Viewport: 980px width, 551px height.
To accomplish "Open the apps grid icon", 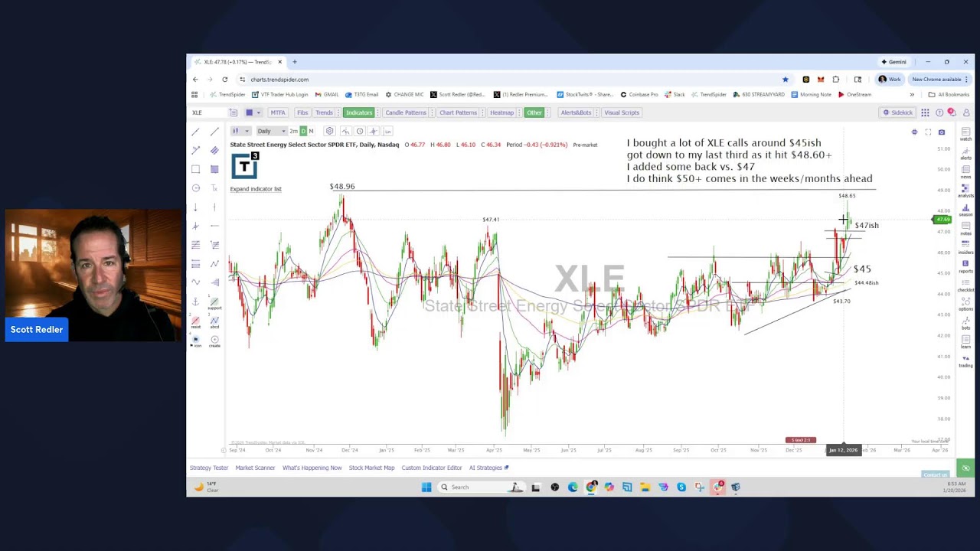I will (925, 112).
